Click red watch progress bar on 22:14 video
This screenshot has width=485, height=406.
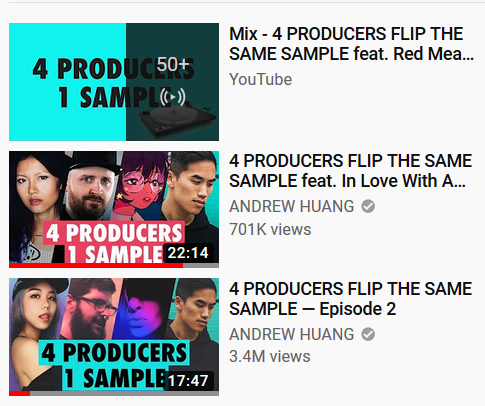pos(96,266)
